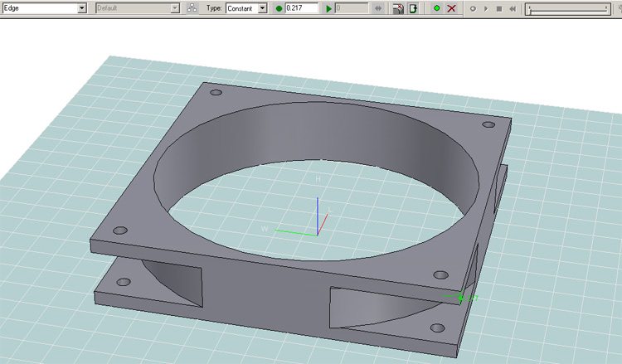Click the hierarchy network icon
This screenshot has height=364, width=622.
[x=192, y=7]
